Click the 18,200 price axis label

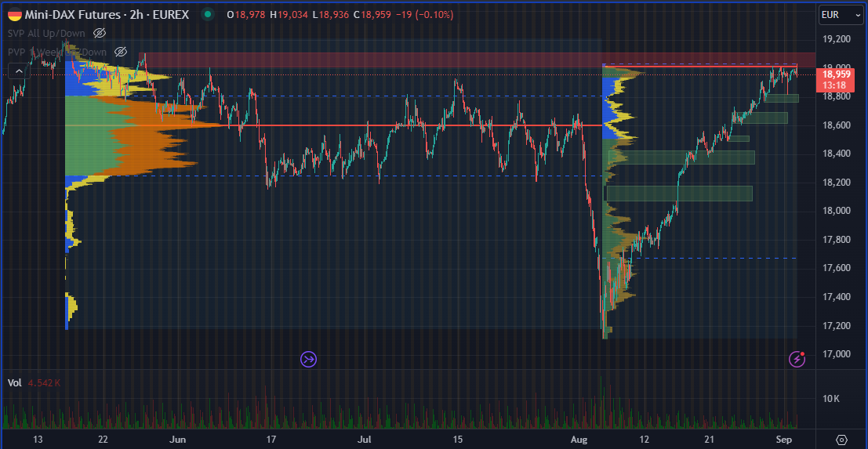[x=837, y=182]
